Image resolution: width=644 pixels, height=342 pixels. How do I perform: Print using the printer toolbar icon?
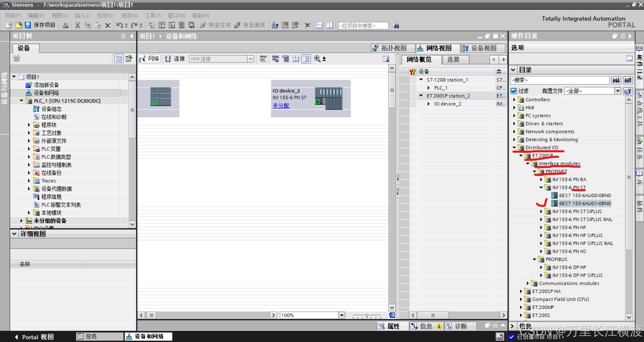point(66,25)
